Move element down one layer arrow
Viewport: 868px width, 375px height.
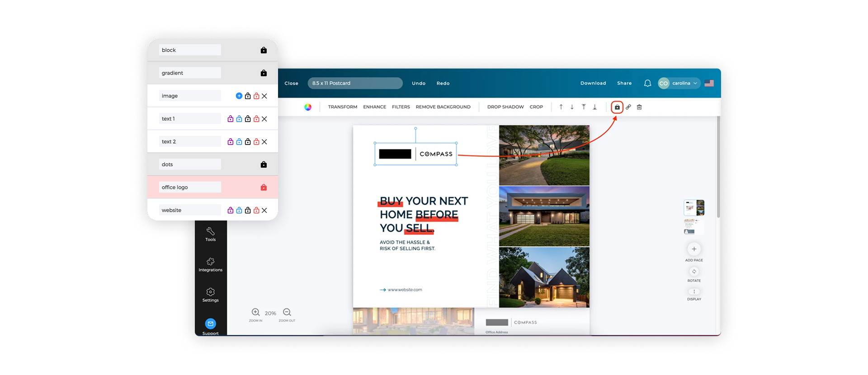pyautogui.click(x=572, y=107)
